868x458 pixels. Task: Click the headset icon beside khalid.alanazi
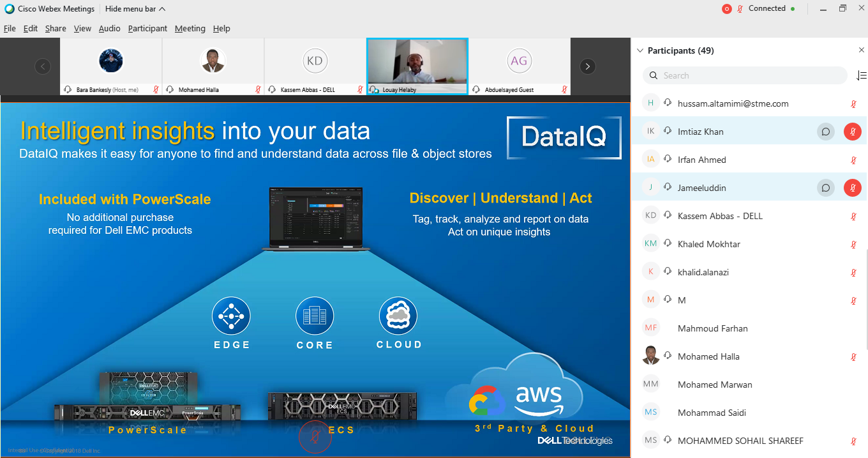(668, 271)
